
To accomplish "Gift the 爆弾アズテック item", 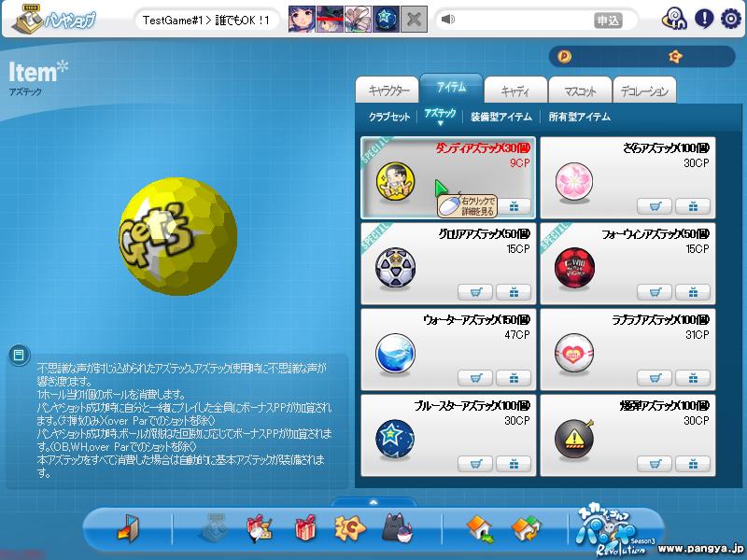I will pyautogui.click(x=693, y=463).
